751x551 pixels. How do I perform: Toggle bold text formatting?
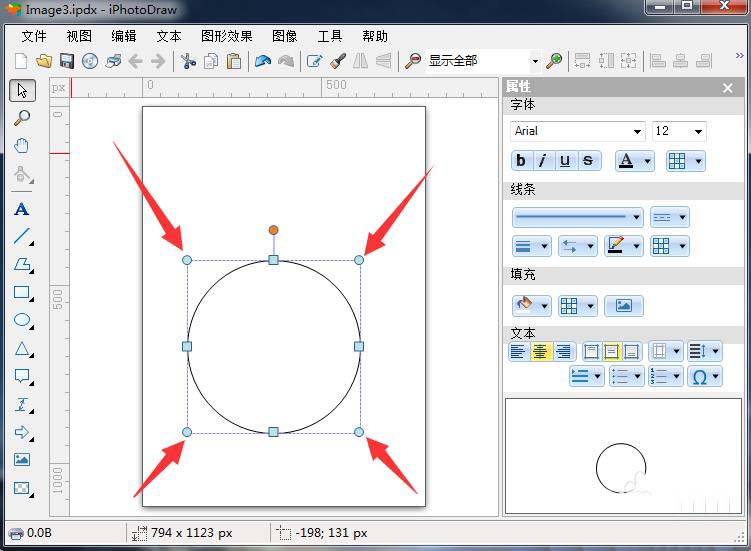pyautogui.click(x=521, y=161)
